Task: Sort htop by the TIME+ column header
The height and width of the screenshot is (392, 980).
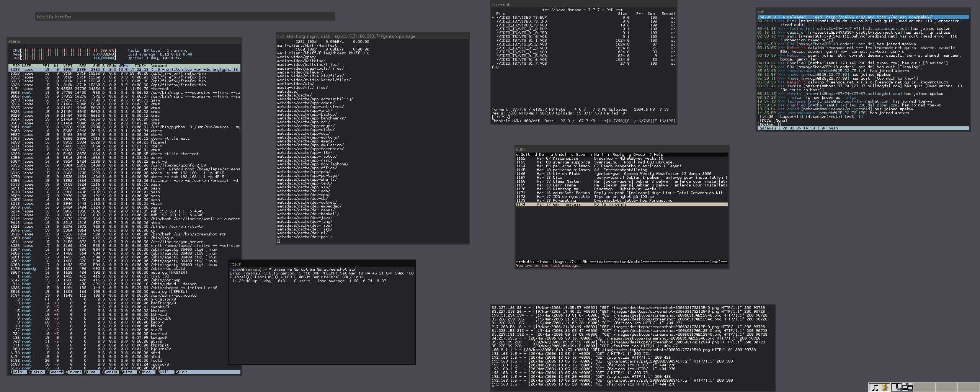Action: [x=140, y=65]
